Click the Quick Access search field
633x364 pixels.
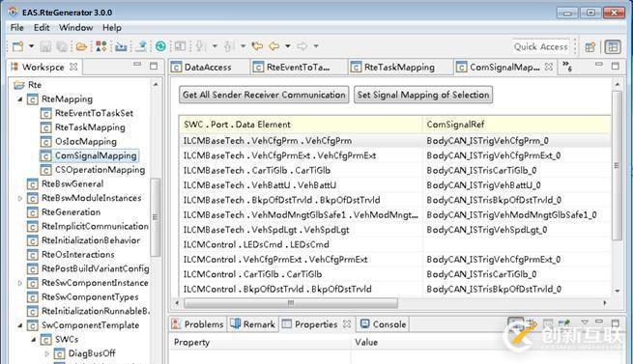541,46
